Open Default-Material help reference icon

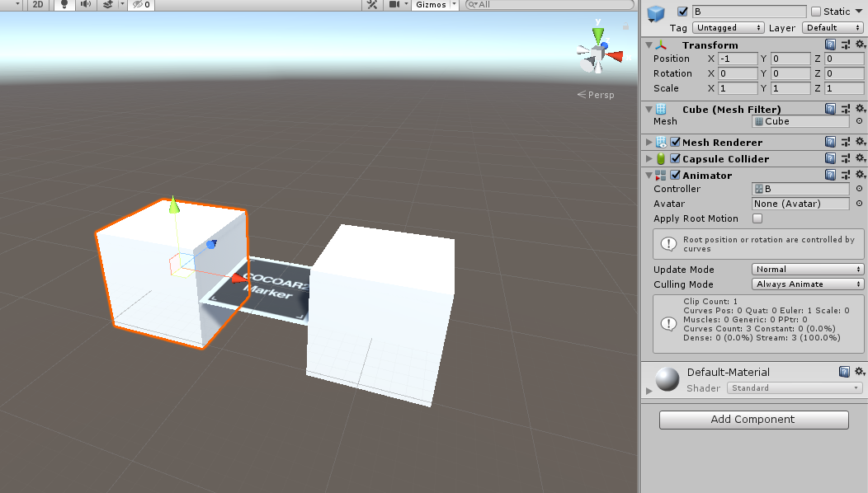[x=844, y=372]
